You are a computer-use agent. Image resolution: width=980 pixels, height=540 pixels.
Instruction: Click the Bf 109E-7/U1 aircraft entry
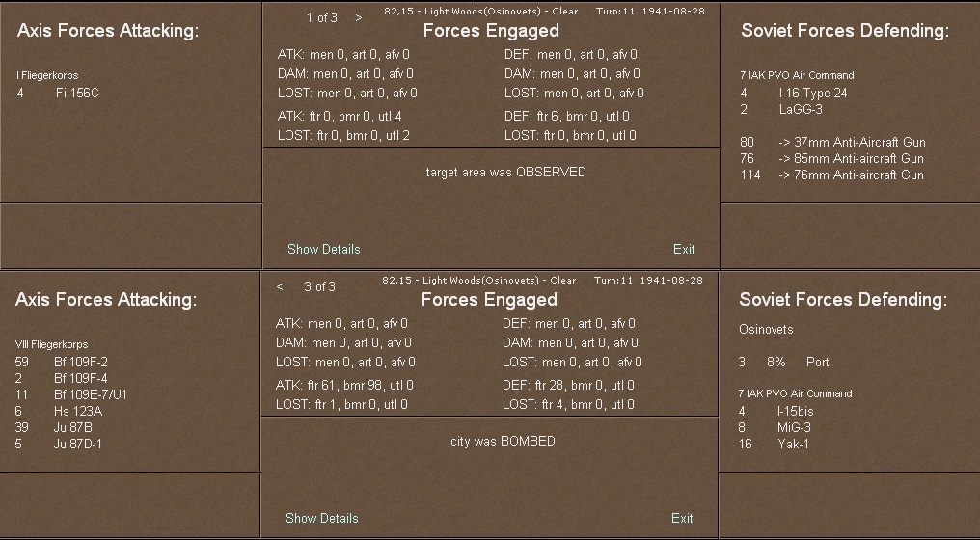91,394
